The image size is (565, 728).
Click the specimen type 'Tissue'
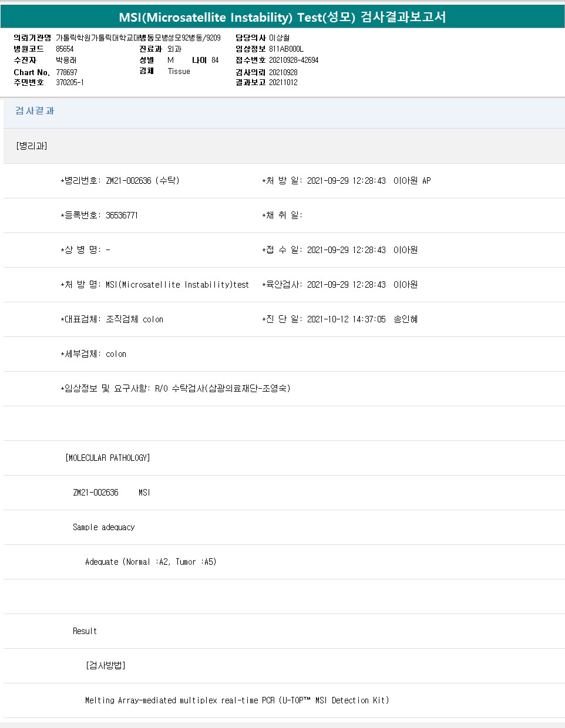point(179,72)
